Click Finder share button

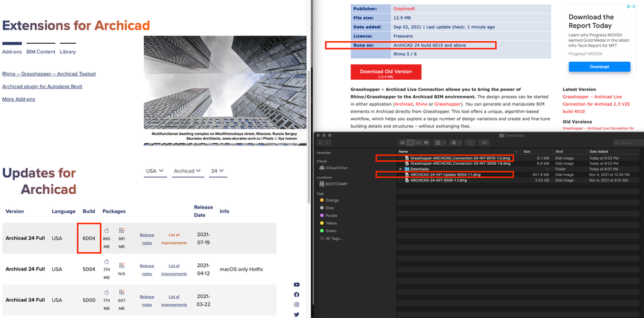point(471,143)
